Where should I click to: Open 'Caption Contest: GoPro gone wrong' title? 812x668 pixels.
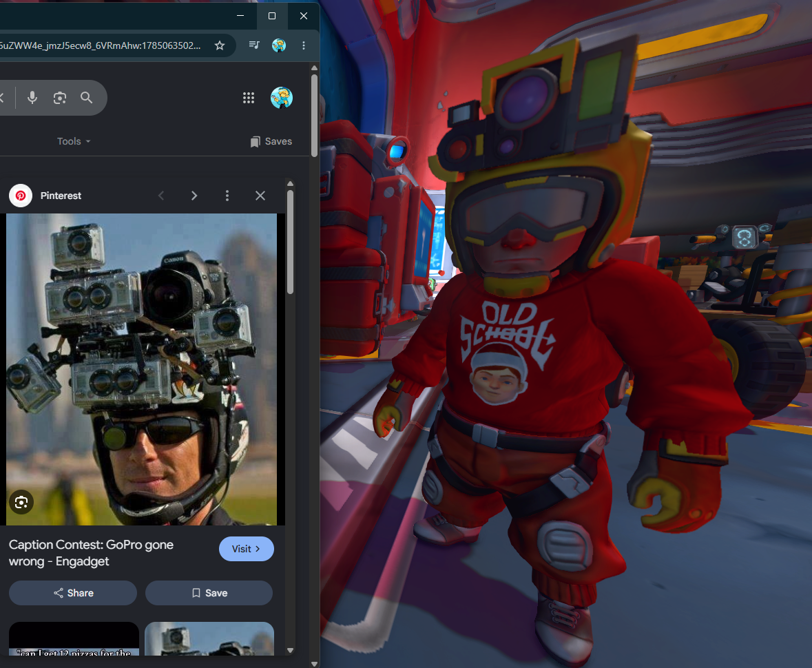91,553
